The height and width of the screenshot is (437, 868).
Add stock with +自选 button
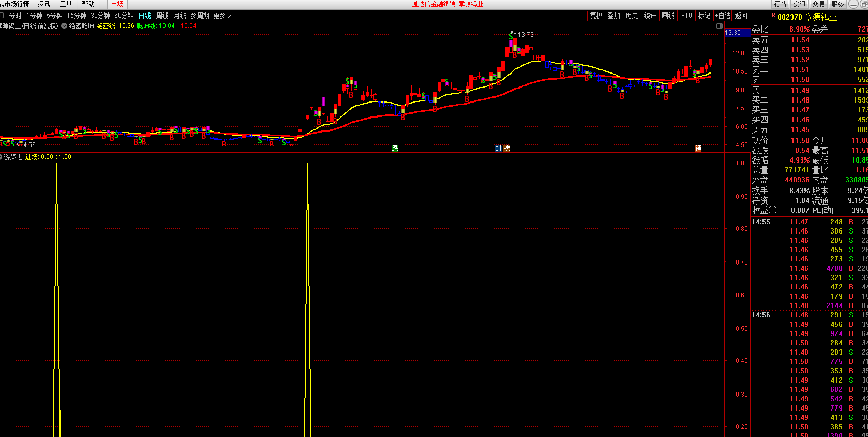(723, 16)
